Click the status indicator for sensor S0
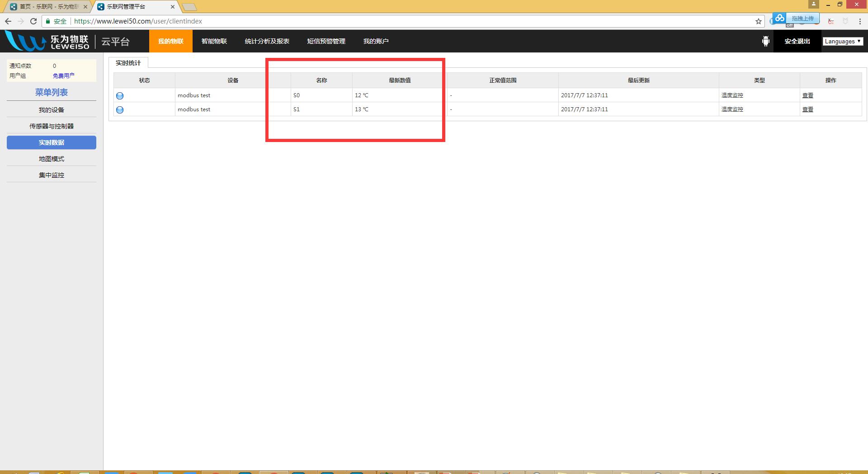The image size is (868, 474). click(120, 95)
